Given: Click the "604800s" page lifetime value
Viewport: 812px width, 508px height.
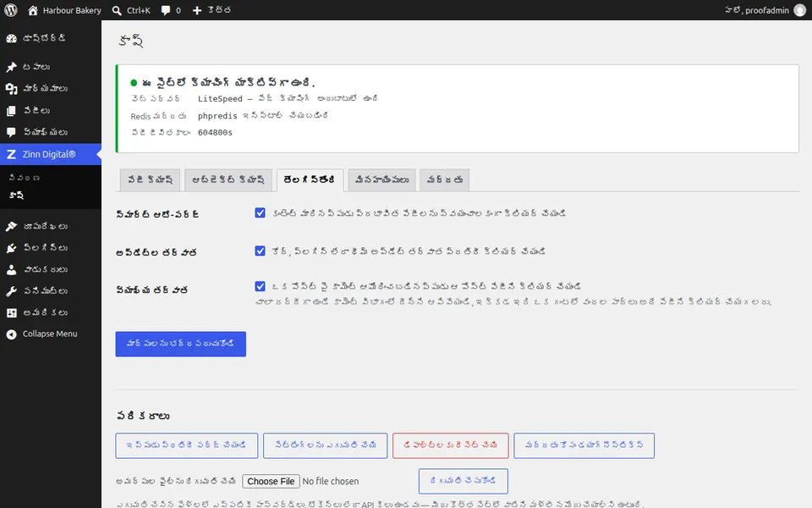Looking at the screenshot, I should [215, 133].
